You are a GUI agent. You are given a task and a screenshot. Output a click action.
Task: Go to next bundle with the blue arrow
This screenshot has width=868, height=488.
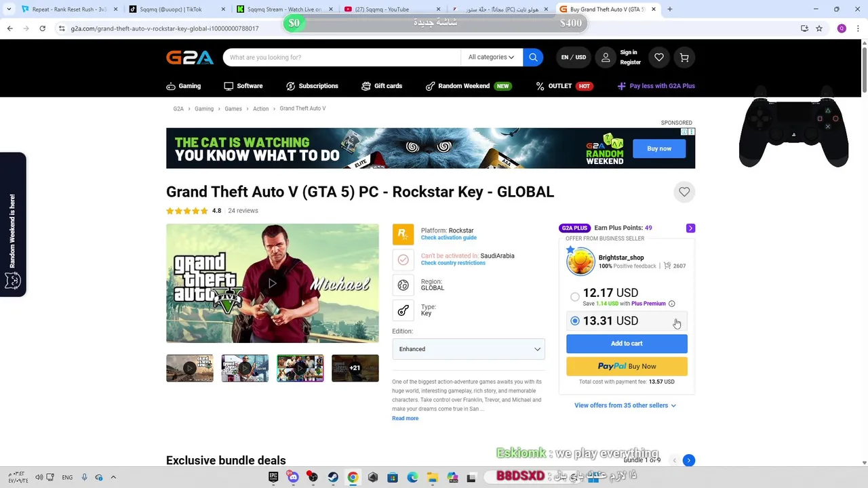click(688, 460)
